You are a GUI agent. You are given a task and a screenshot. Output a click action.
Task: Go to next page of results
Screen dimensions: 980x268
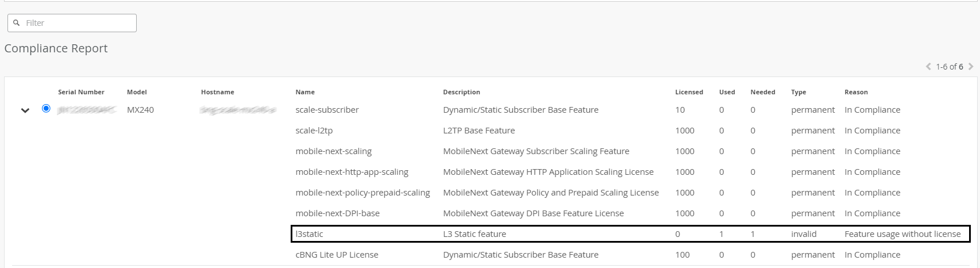tap(971, 67)
